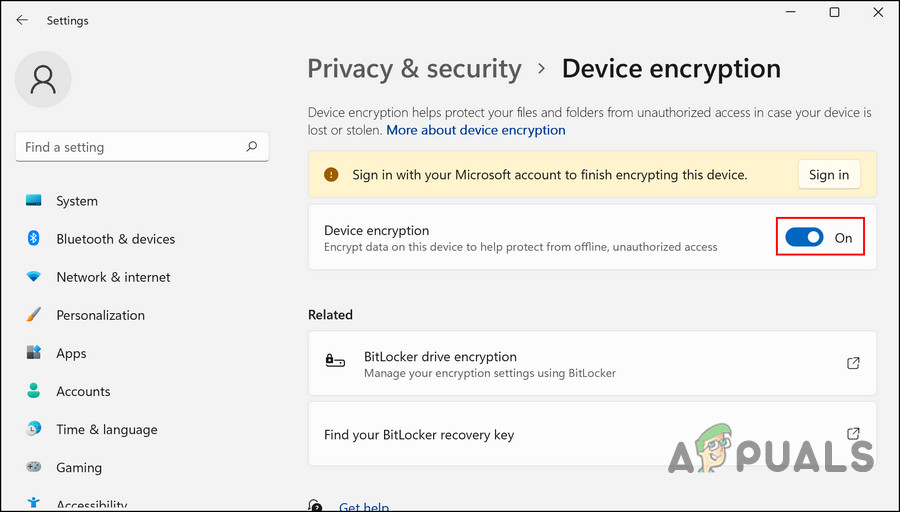This screenshot has width=900, height=512.
Task: Open the More about device encryption link
Action: (x=476, y=130)
